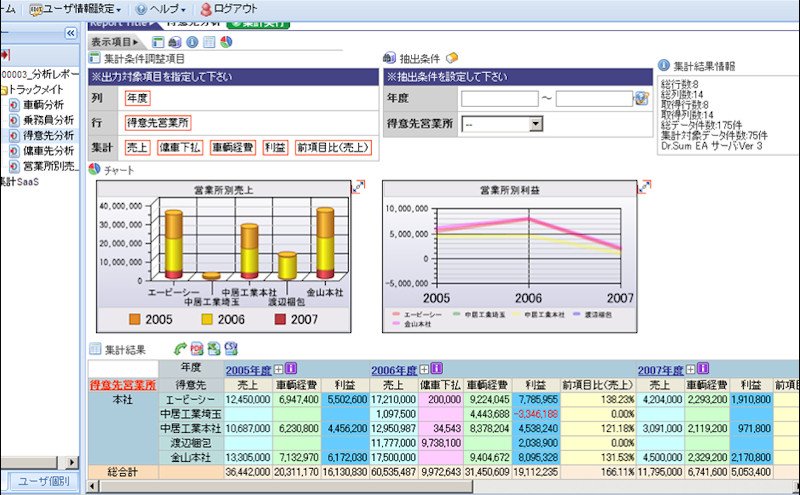
Task: Click sidebar scrollbar right arrow
Action: [x=72, y=462]
